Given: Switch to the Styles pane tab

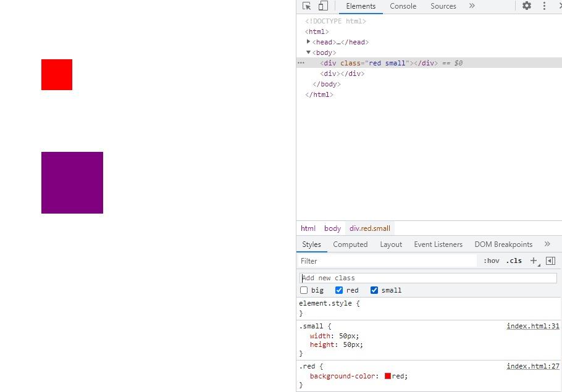Looking at the screenshot, I should point(311,244).
